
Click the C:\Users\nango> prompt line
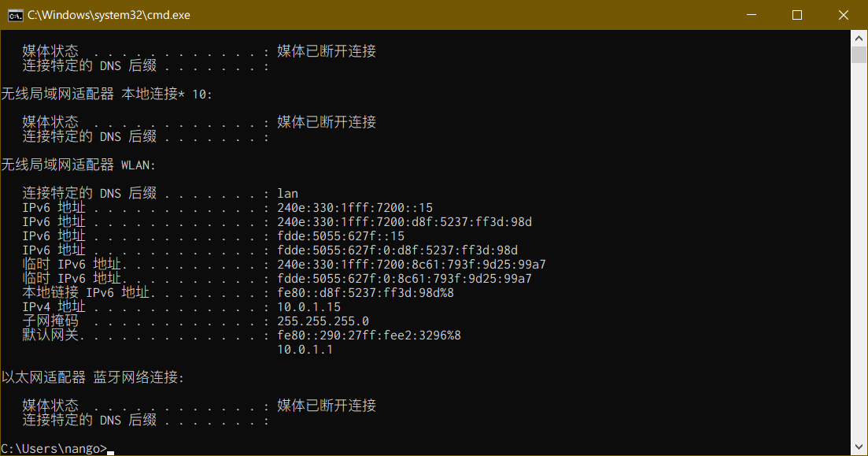[54, 448]
